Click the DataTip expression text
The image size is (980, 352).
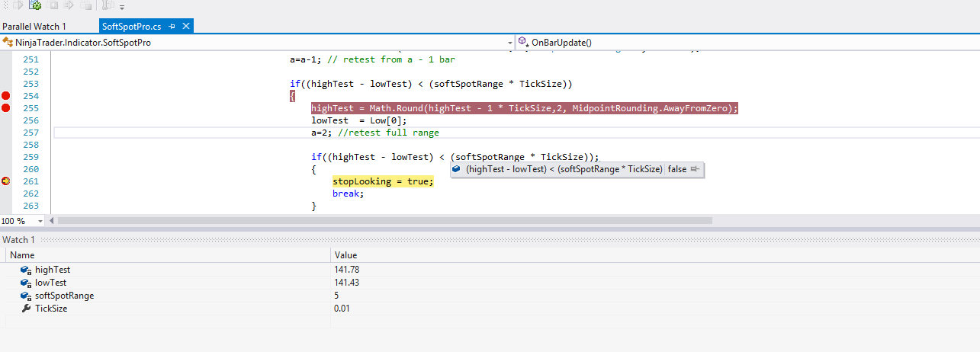[x=564, y=169]
